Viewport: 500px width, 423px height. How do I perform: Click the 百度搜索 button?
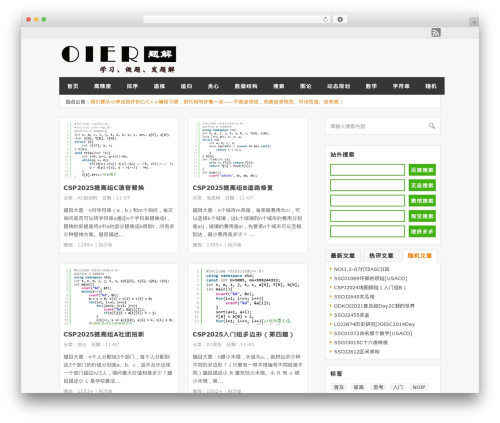(x=422, y=170)
